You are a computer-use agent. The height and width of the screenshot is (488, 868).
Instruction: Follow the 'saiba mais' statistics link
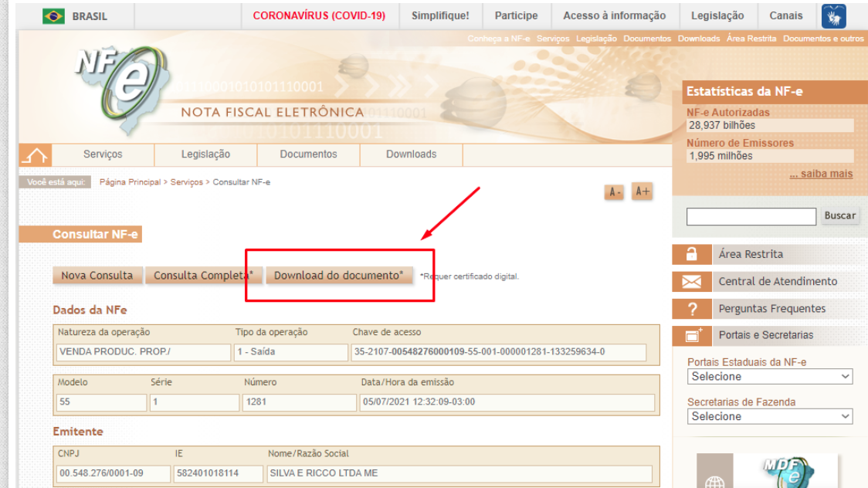(x=821, y=174)
